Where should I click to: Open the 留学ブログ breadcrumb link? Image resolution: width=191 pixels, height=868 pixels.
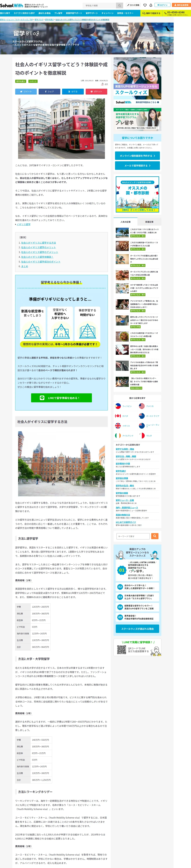[39, 20]
